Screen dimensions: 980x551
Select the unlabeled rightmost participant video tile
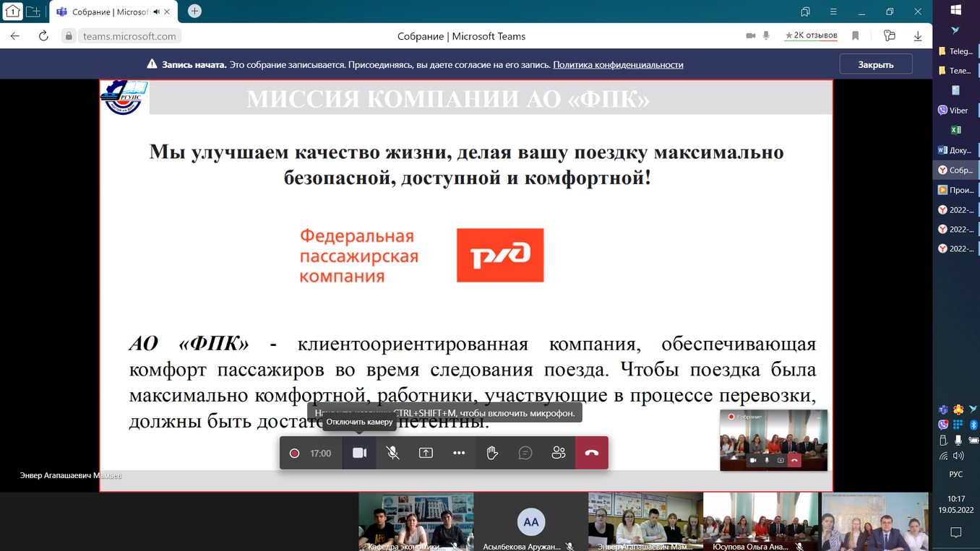click(874, 522)
